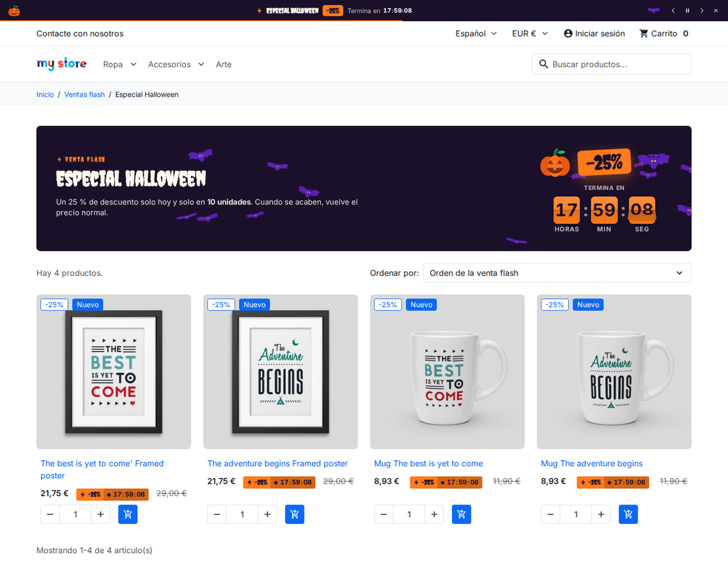The image size is (728, 581).
Task: Open the Carrito shopping cart
Action: (664, 33)
